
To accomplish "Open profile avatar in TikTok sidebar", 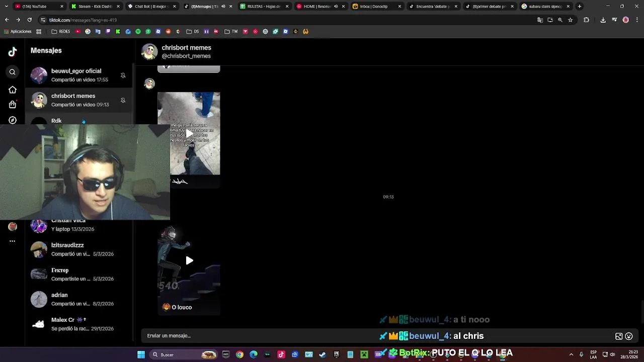I will pos(13,227).
